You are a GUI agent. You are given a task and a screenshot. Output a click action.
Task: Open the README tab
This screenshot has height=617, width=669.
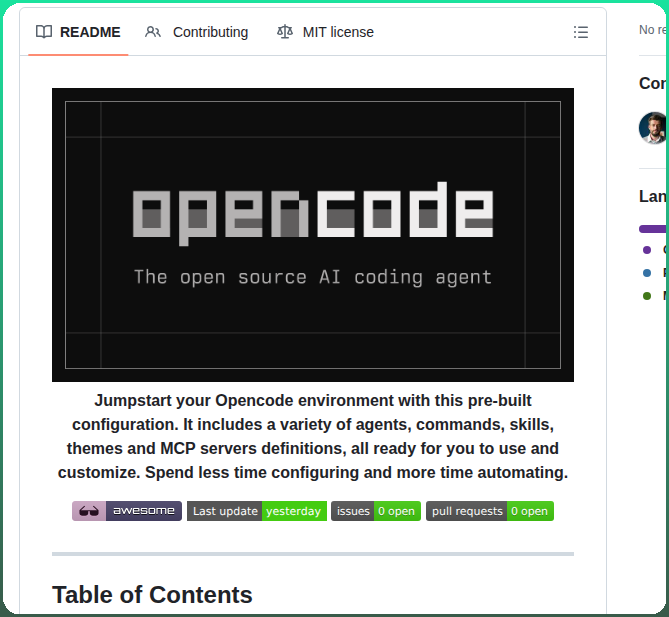point(78,32)
